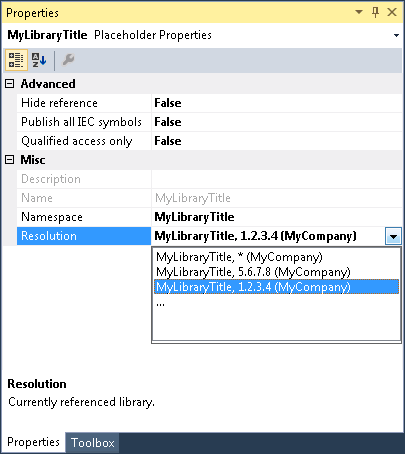Select the Publish all IEC symbols property
The image size is (405, 454).
tap(84, 122)
